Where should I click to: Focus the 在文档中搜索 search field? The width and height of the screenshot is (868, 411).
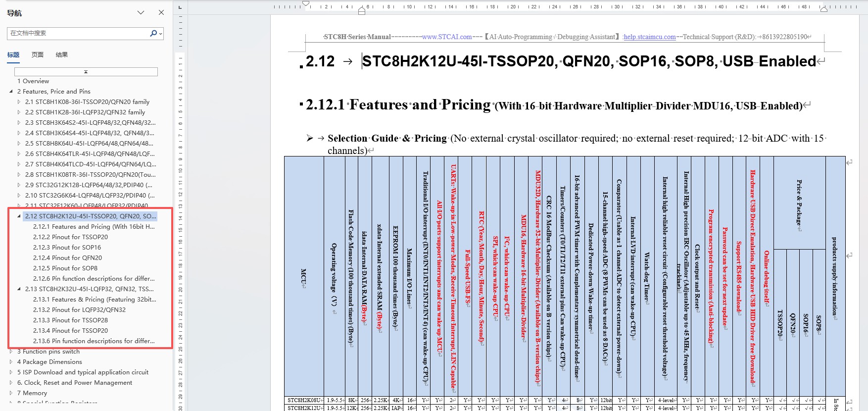(x=79, y=33)
